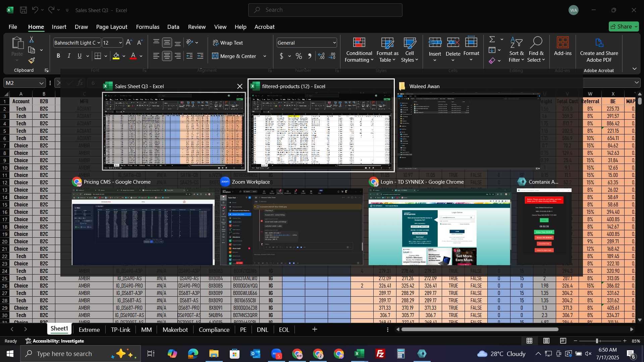This screenshot has height=362, width=644.
Task: Click Find & Select button
Action: tap(536, 50)
